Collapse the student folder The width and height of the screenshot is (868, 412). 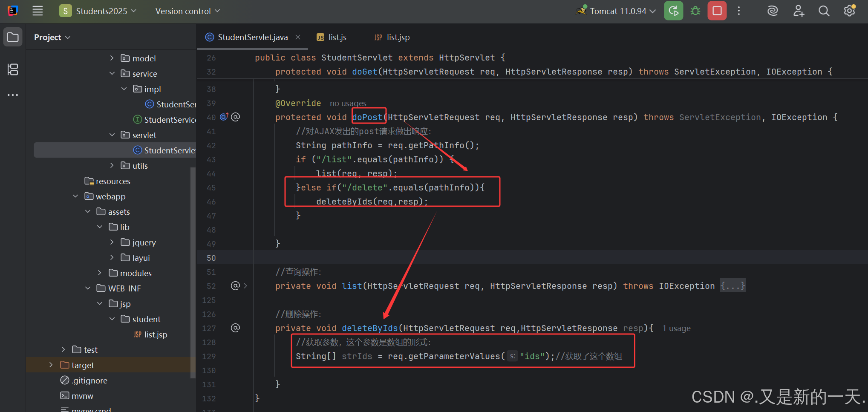(112, 319)
